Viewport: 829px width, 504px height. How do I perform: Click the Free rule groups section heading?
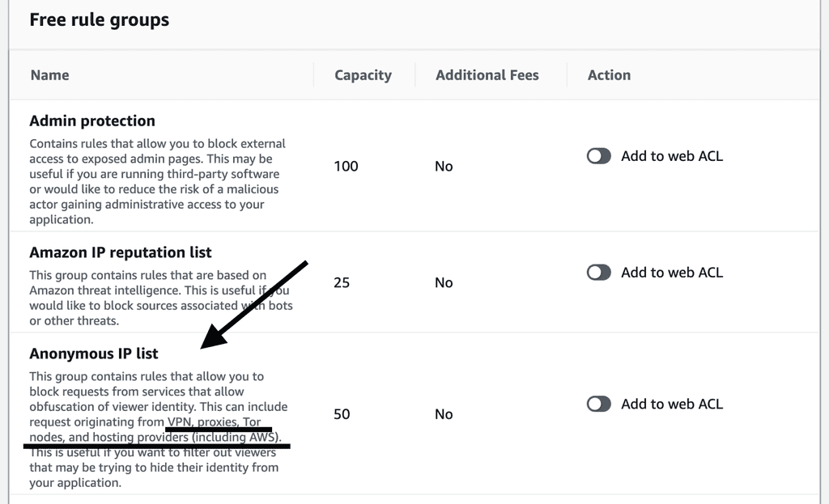tap(99, 20)
